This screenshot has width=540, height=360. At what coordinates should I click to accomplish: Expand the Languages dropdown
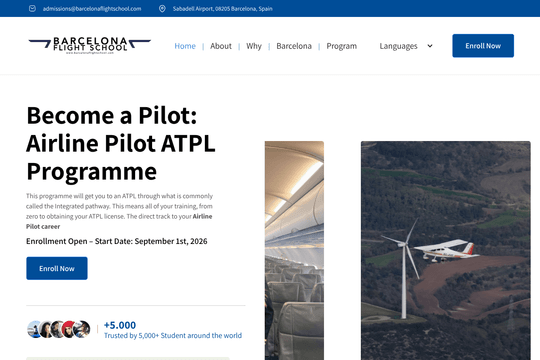pyautogui.click(x=406, y=46)
